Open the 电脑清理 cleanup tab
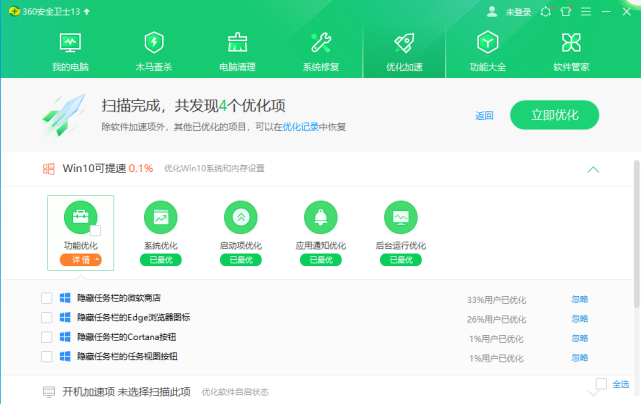Viewport: 641px width, 404px height. point(237,52)
